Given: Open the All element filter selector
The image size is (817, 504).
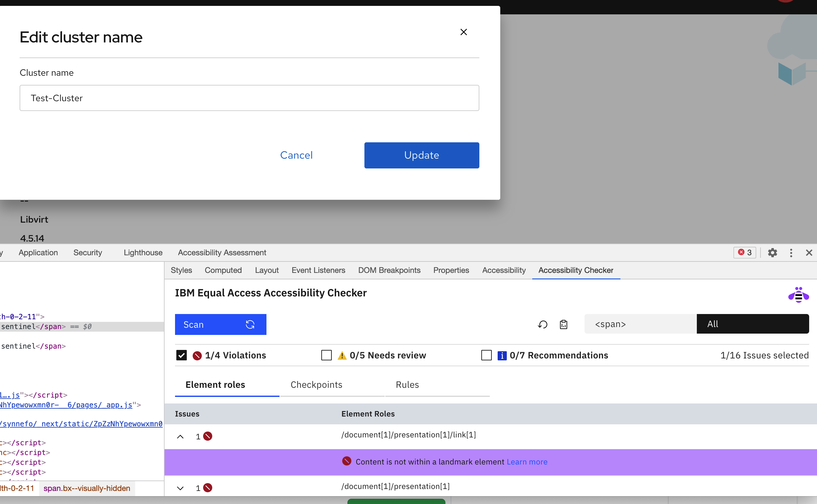Looking at the screenshot, I should click(x=753, y=324).
